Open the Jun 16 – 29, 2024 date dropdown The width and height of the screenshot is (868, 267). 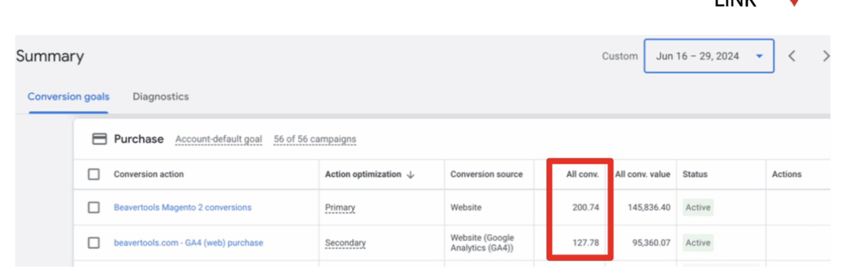click(x=697, y=56)
